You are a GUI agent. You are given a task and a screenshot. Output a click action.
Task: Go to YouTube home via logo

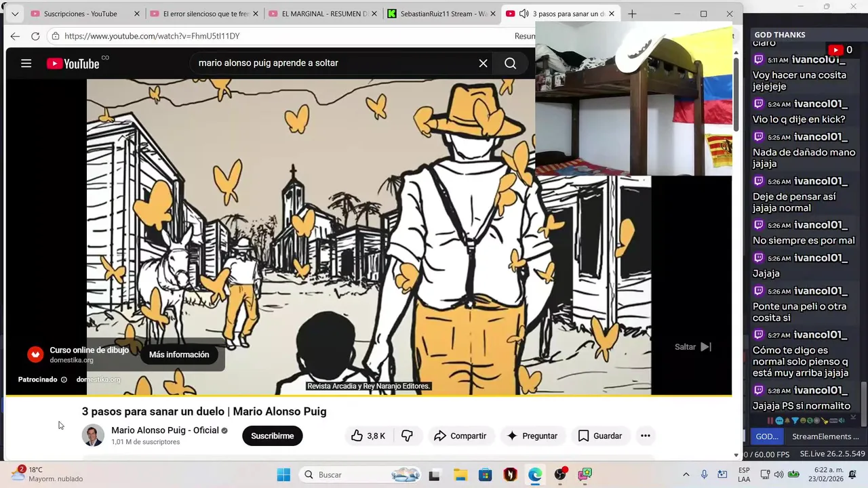point(73,63)
